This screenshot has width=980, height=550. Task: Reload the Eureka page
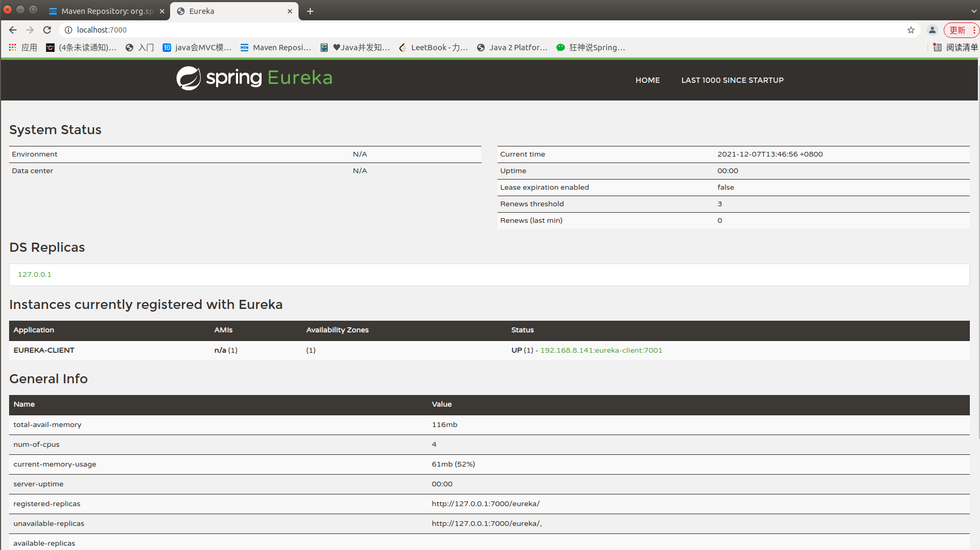pos(47,30)
